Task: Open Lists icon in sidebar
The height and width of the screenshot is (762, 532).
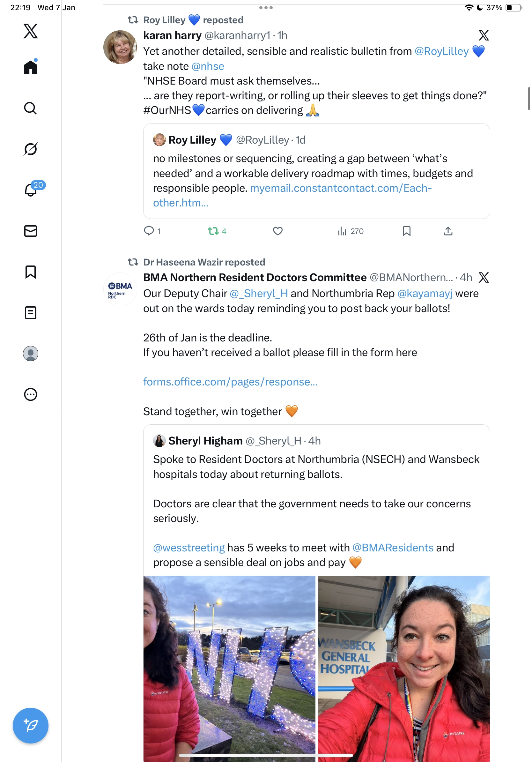Action: tap(31, 313)
